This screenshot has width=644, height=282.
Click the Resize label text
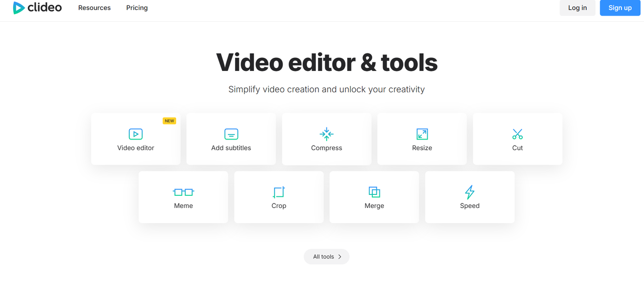click(422, 148)
